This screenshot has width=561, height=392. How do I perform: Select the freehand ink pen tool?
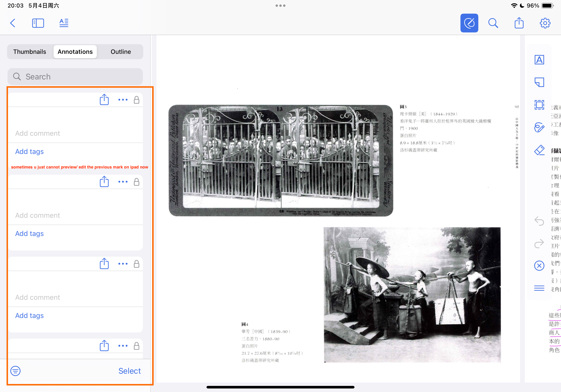point(539,127)
